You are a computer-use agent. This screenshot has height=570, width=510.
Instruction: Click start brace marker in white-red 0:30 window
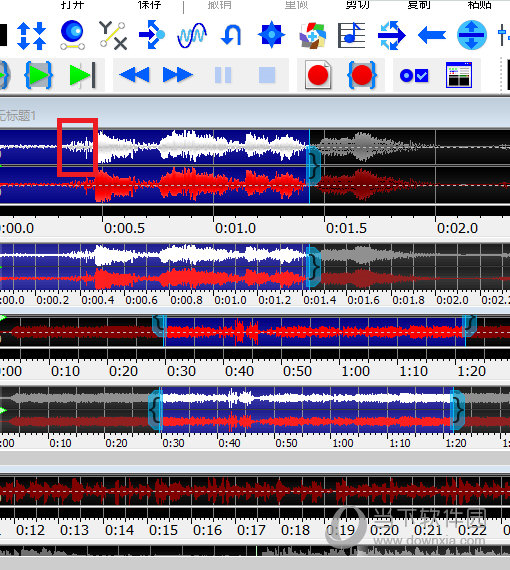pos(155,410)
